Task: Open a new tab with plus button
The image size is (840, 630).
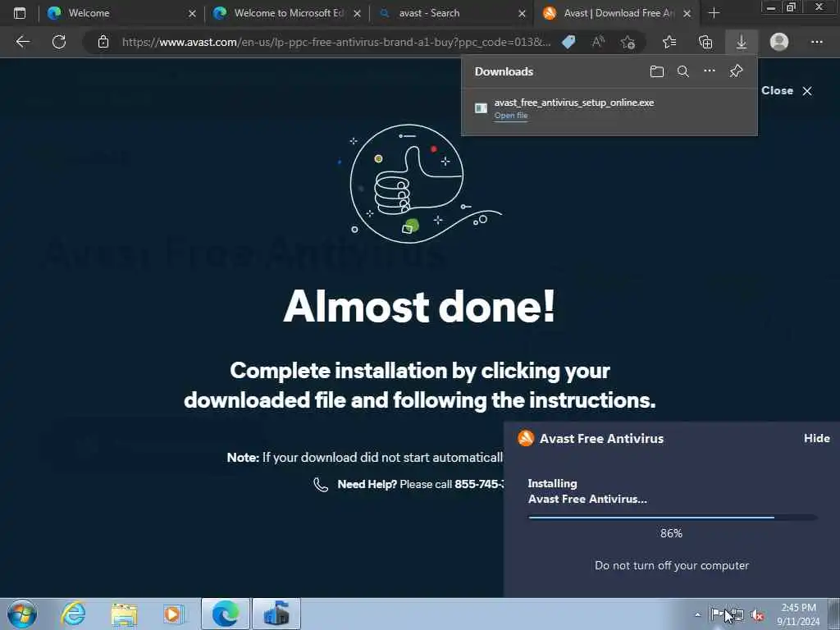Action: 714,13
